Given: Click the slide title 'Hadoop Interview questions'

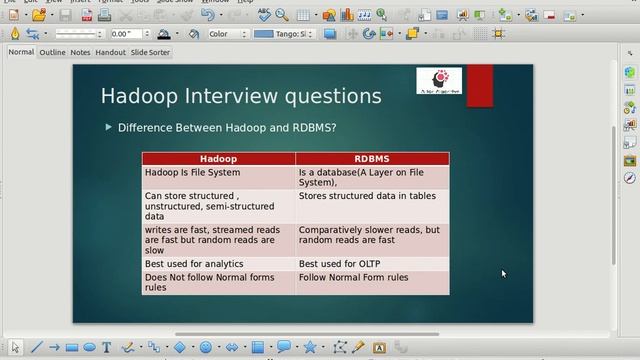Looking at the screenshot, I should pyautogui.click(x=241, y=96).
